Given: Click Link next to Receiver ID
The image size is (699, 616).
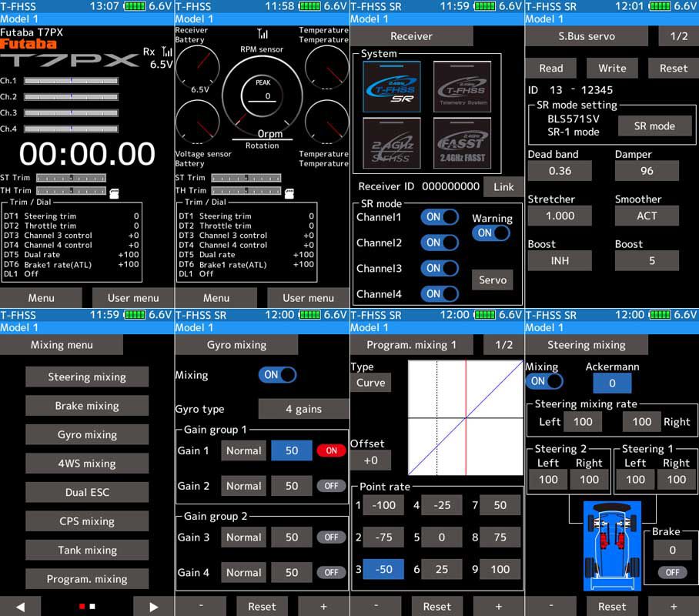Looking at the screenshot, I should pos(503,187).
